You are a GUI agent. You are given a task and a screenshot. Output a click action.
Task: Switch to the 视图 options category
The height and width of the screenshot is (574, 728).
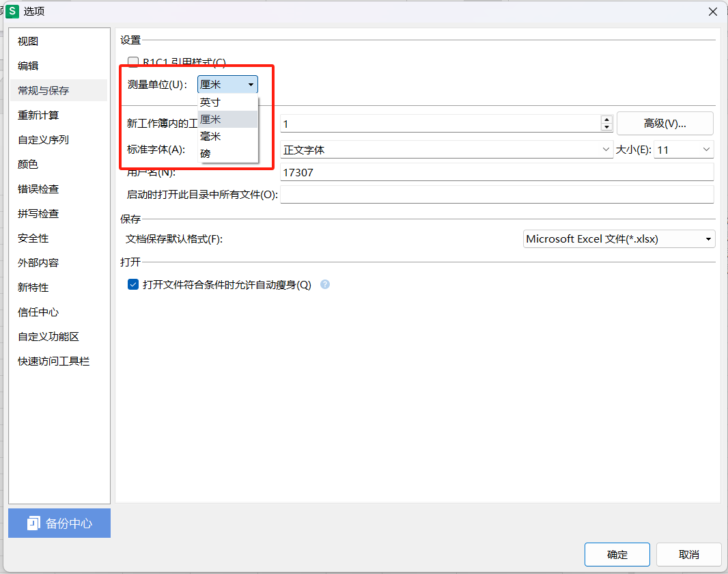pyautogui.click(x=28, y=42)
